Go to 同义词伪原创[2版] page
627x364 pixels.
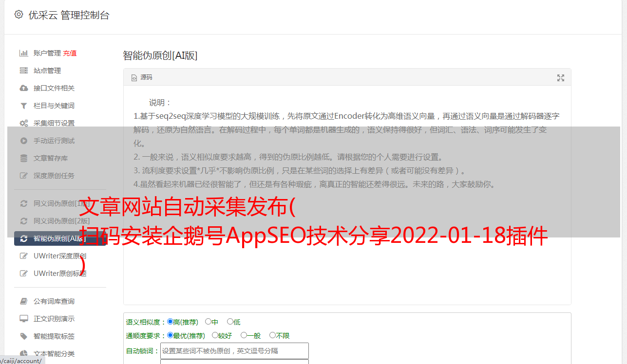click(x=61, y=221)
